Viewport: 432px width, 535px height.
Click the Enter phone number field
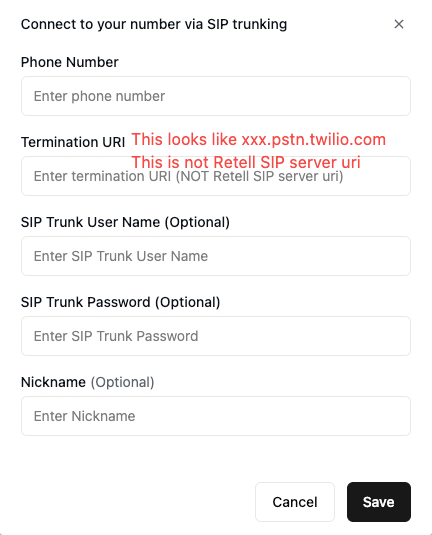[x=216, y=96]
